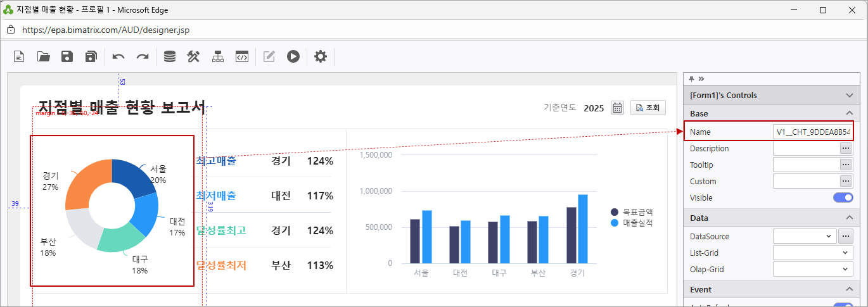The image size is (868, 307).
Task: Click the 조회 search button
Action: coord(648,108)
